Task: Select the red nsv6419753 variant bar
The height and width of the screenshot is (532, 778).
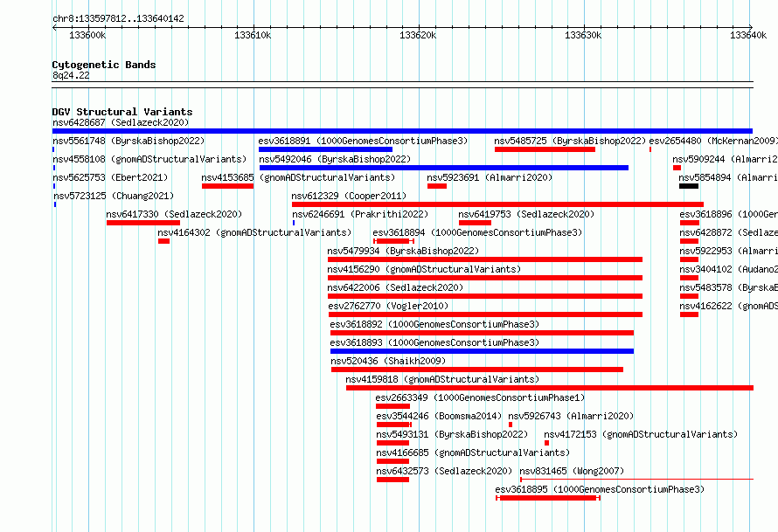Action: pos(476,223)
